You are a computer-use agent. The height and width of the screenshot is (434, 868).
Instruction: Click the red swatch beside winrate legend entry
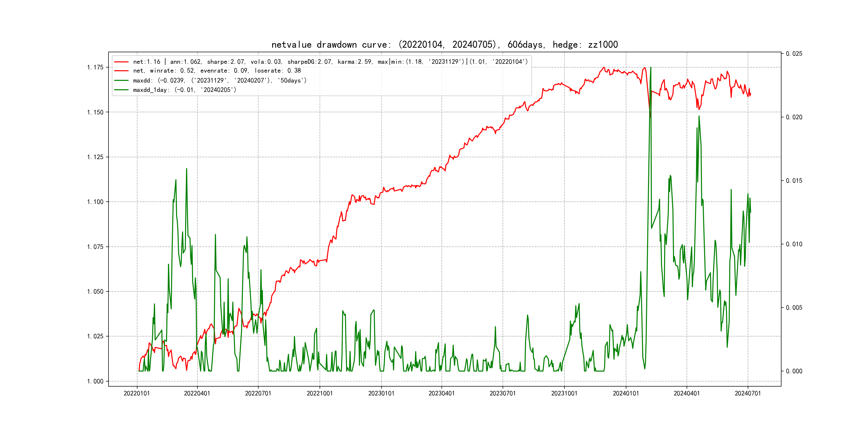click(x=121, y=71)
